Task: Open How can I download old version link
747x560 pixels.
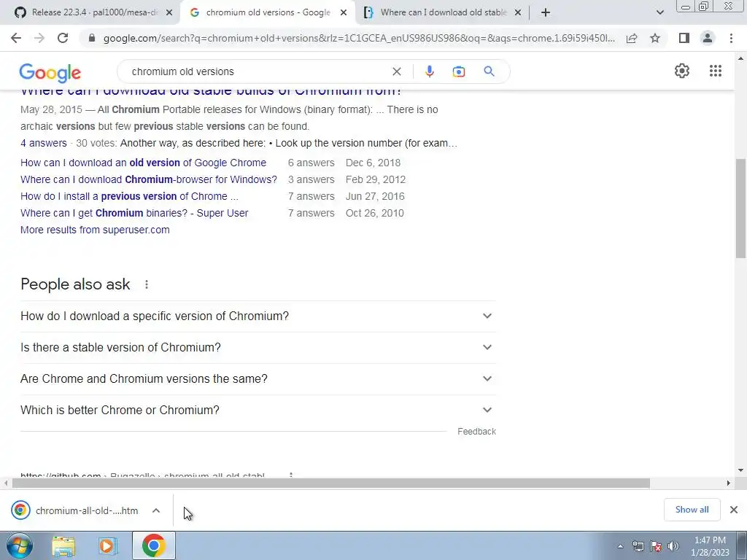Action: pos(144,163)
